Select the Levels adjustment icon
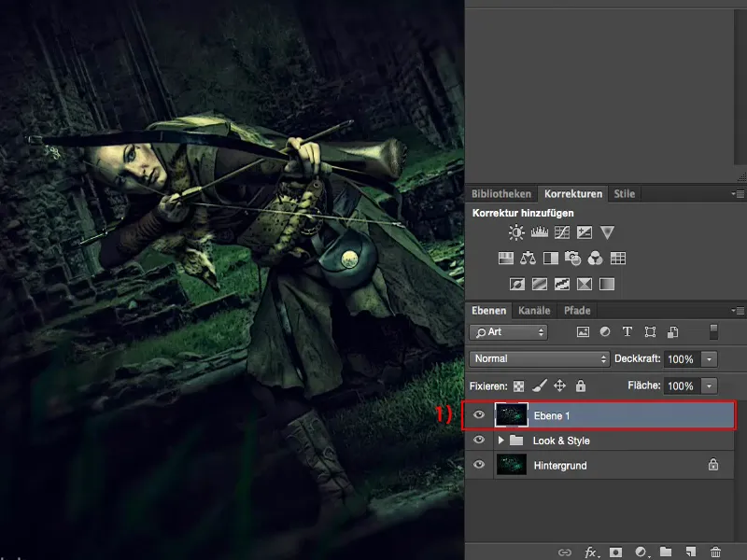747x560 pixels. (x=540, y=233)
